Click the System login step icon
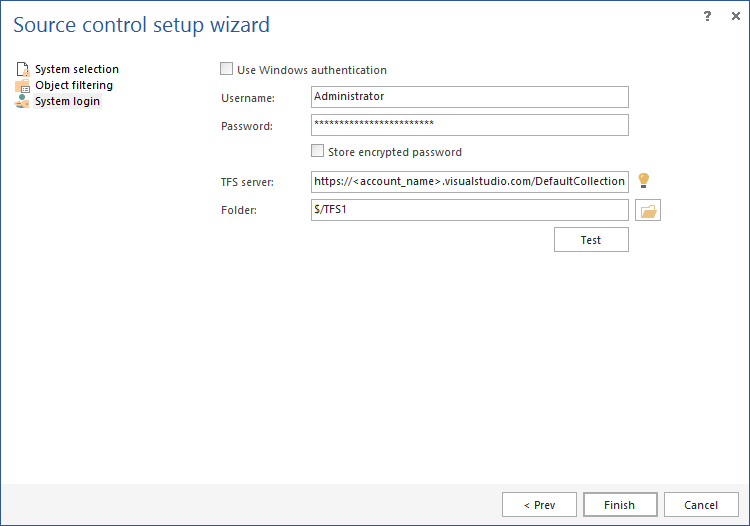The width and height of the screenshot is (750, 526). pyautogui.click(x=23, y=102)
